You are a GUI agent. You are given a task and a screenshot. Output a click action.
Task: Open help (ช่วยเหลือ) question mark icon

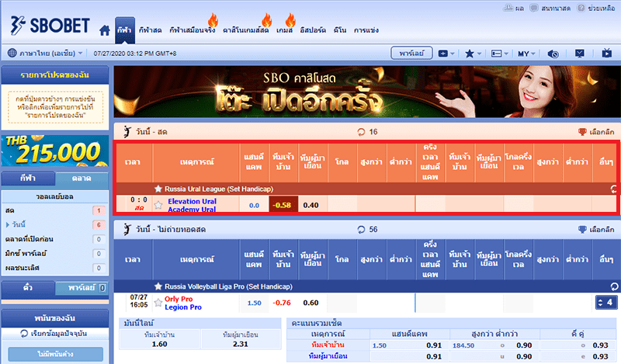coord(581,8)
